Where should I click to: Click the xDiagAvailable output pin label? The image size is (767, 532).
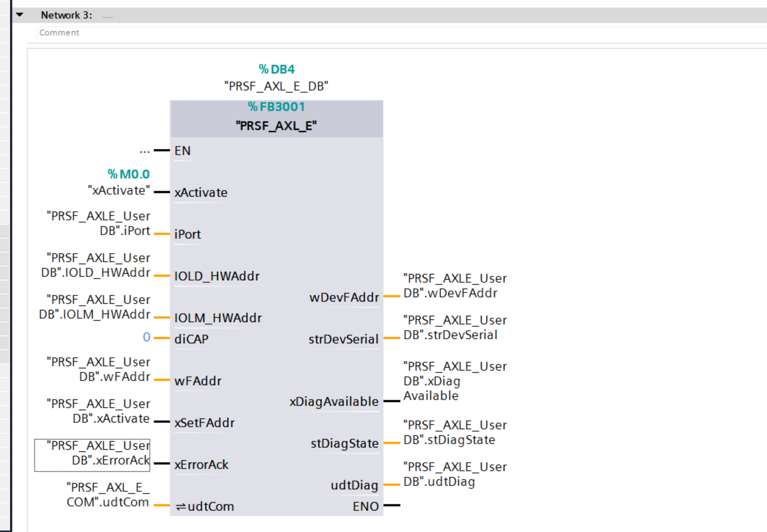click(334, 401)
